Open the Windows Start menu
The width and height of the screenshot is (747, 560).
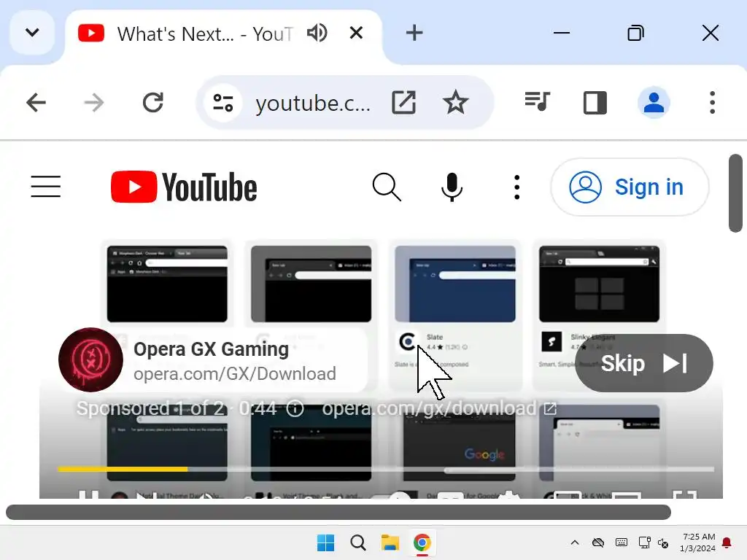pos(326,542)
